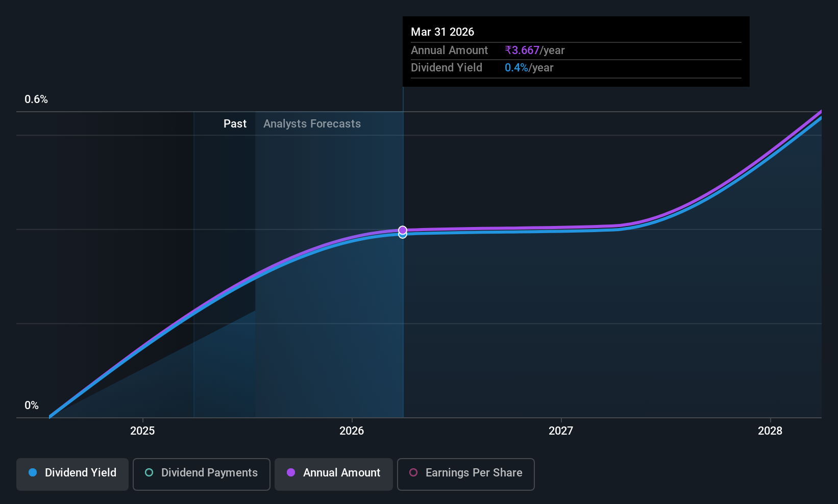838x504 pixels.
Task: Click the purple Annual Amount data point
Action: [403, 230]
